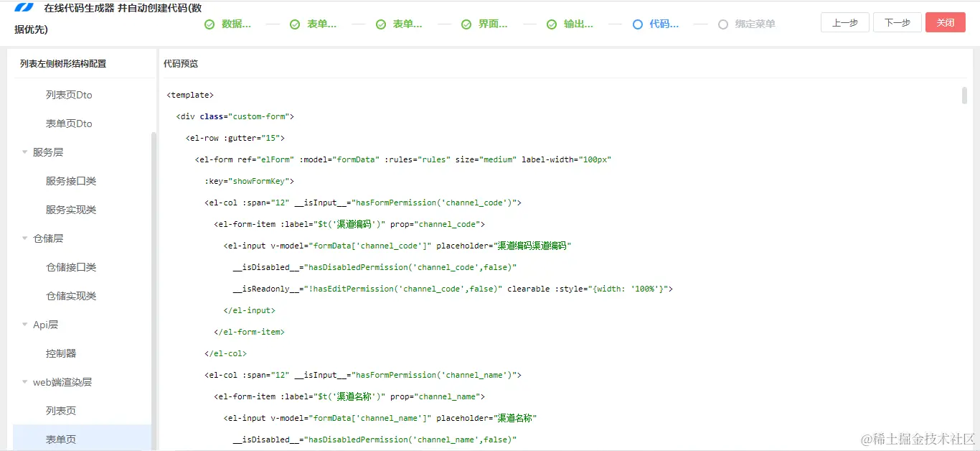Click the grey circle icon of 绑定菜单 step
The width and height of the screenshot is (980, 451).
tap(722, 24)
